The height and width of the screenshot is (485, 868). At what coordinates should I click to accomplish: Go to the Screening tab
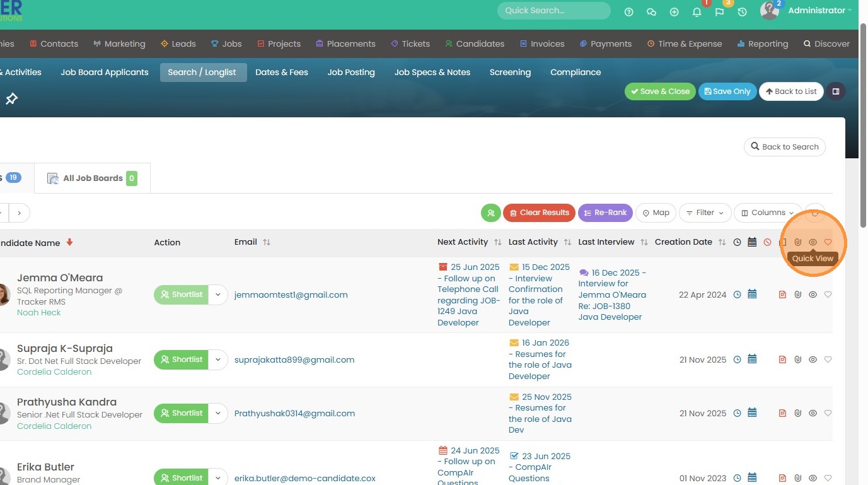click(510, 73)
